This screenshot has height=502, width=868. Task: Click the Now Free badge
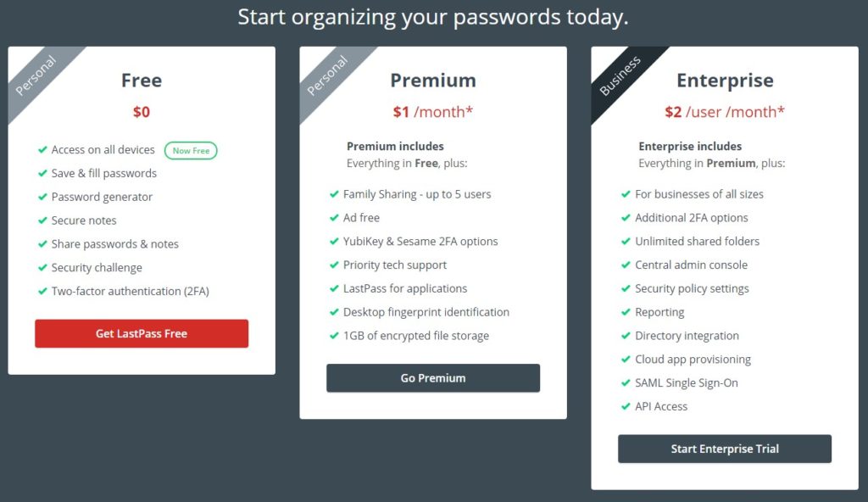click(191, 151)
